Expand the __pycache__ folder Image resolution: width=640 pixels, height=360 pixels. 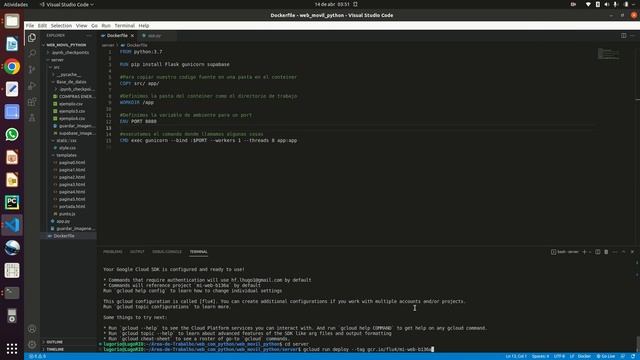69,74
